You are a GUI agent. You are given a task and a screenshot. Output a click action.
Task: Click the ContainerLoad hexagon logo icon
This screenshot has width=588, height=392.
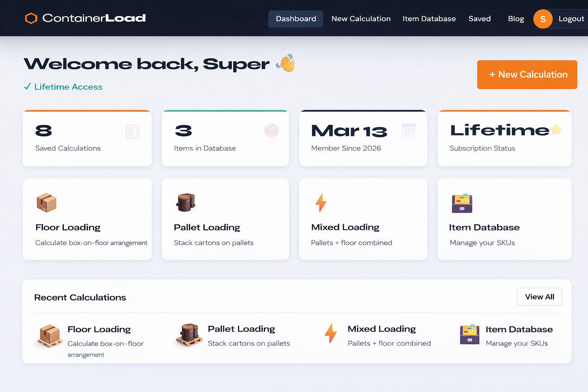(x=31, y=18)
